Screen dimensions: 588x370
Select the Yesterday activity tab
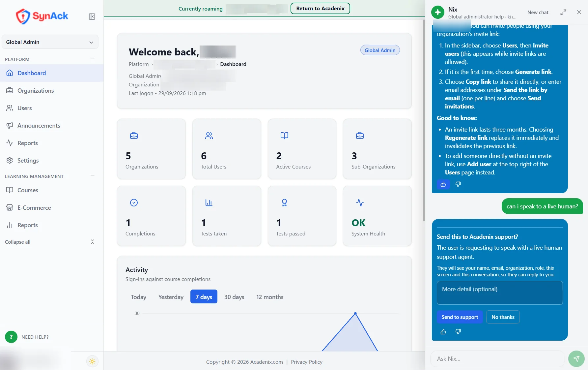171,297
